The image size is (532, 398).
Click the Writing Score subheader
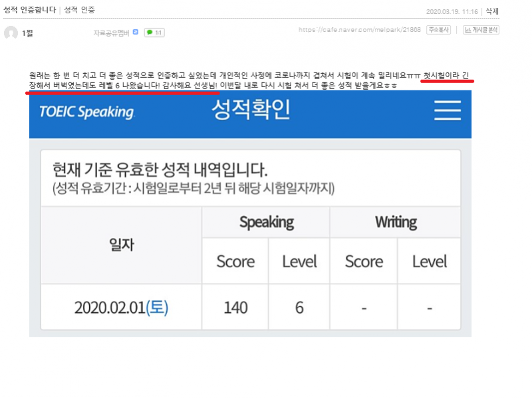click(364, 261)
